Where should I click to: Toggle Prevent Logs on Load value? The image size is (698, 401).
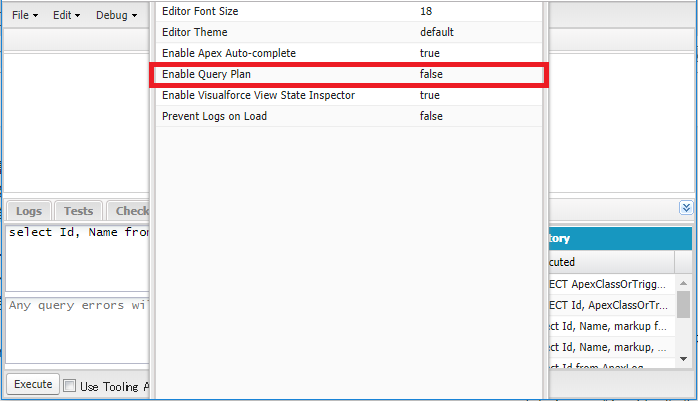[x=431, y=116]
